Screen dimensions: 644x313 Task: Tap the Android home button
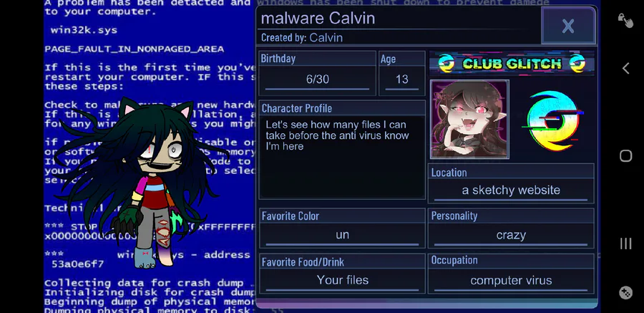point(625,156)
